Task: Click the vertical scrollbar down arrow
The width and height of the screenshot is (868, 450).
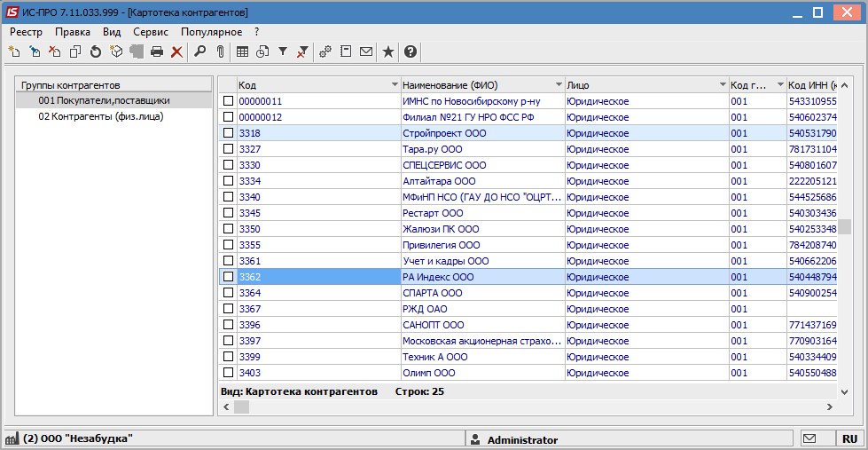Action: (844, 391)
